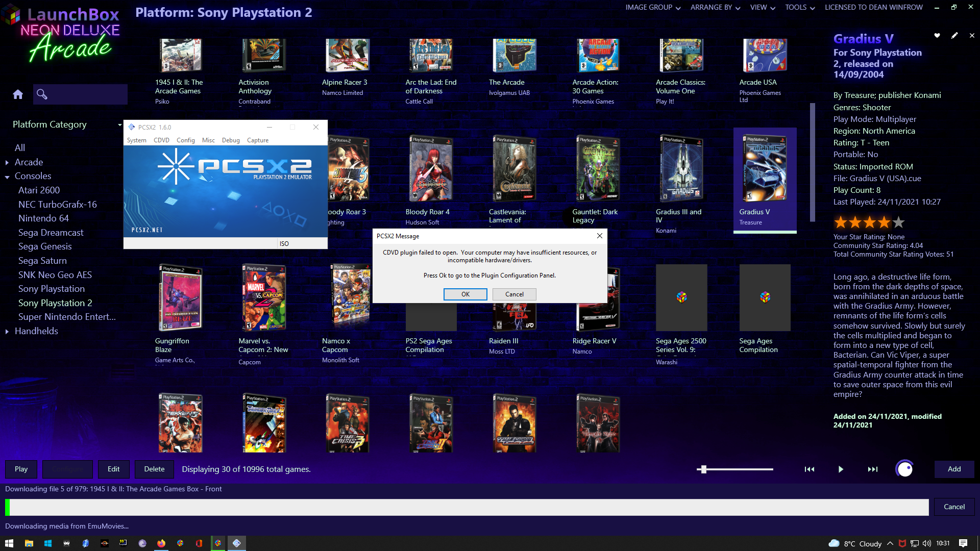
Task: Click the download progress bar
Action: pos(467,507)
